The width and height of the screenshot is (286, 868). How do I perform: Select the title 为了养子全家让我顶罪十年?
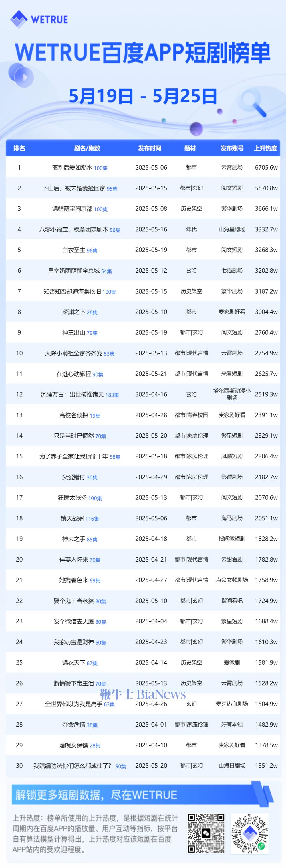[x=74, y=456]
